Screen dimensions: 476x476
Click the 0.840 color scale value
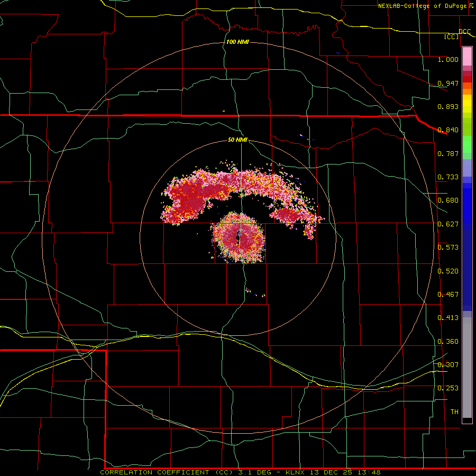click(448, 130)
